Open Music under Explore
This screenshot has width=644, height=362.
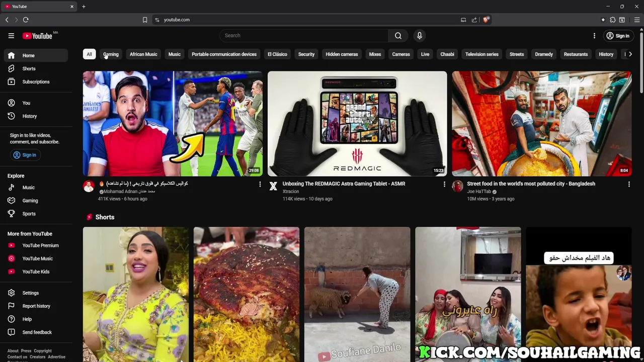35,188
